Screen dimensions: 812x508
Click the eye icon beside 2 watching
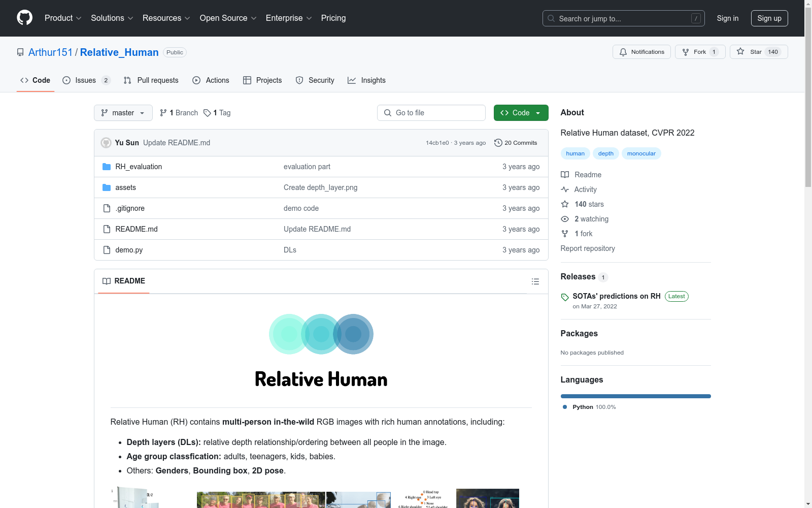(565, 219)
